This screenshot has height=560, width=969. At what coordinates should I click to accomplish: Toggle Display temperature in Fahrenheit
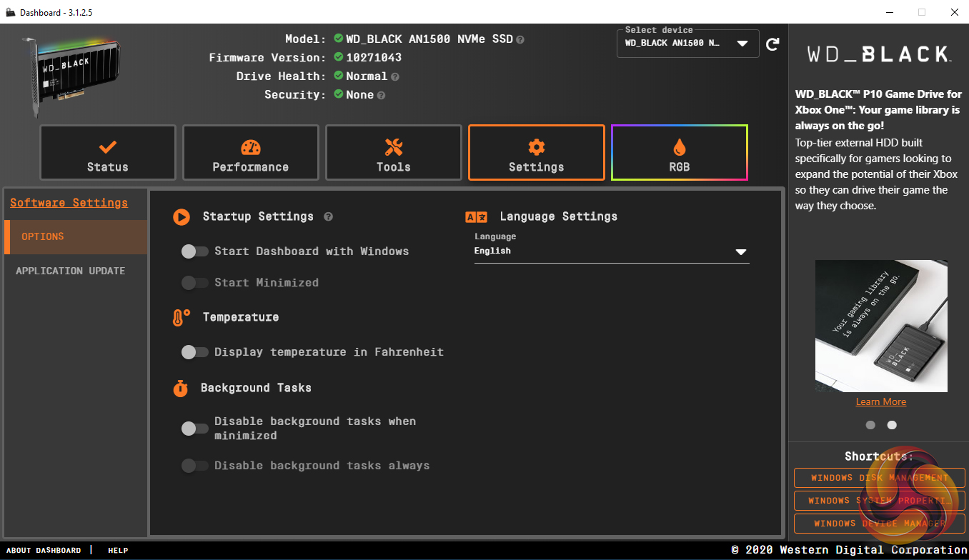194,352
